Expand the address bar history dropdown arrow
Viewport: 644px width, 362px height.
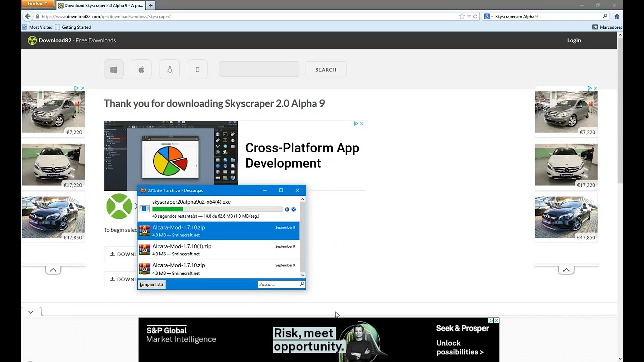[469, 16]
